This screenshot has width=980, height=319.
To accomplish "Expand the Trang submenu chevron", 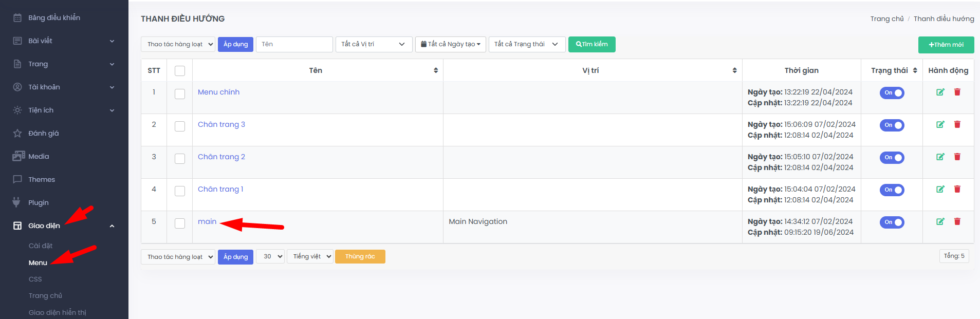I will click(x=112, y=64).
